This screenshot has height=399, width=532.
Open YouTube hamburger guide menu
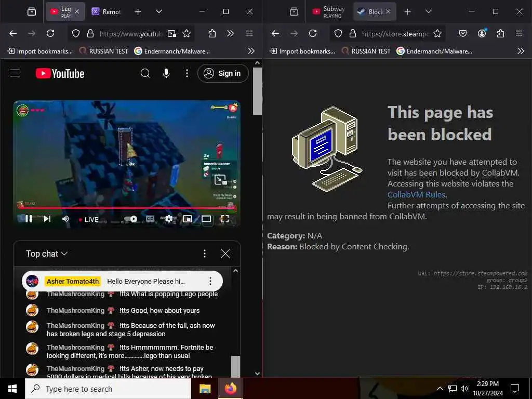pos(15,73)
